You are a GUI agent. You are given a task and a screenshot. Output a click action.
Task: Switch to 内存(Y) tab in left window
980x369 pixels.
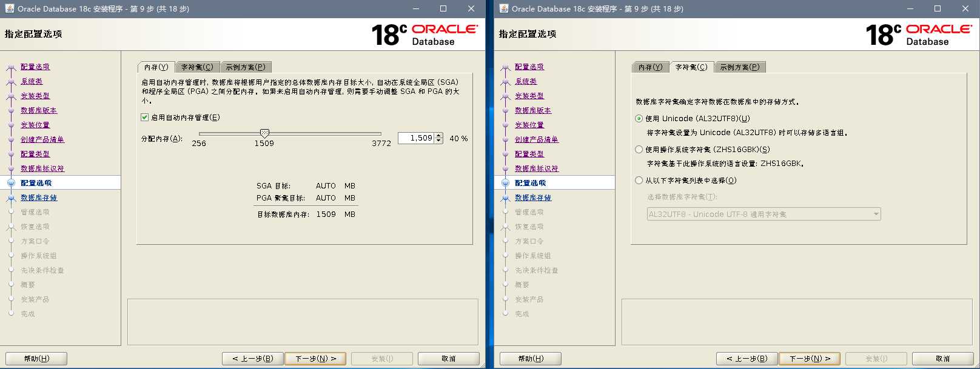click(x=156, y=67)
